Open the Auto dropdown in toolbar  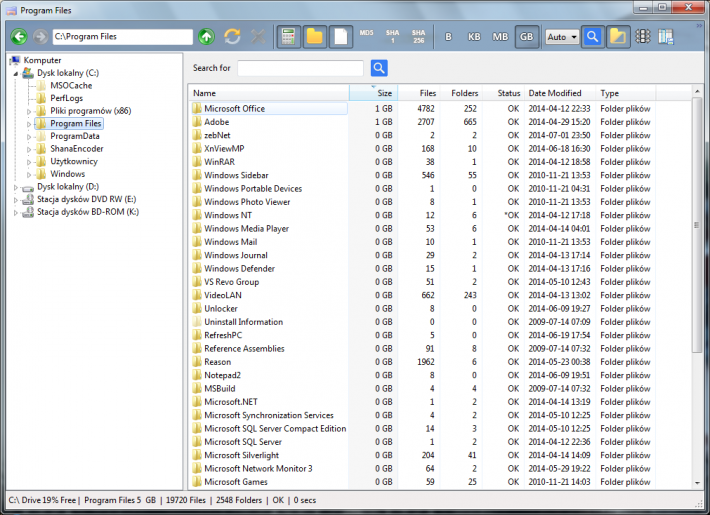click(562, 37)
